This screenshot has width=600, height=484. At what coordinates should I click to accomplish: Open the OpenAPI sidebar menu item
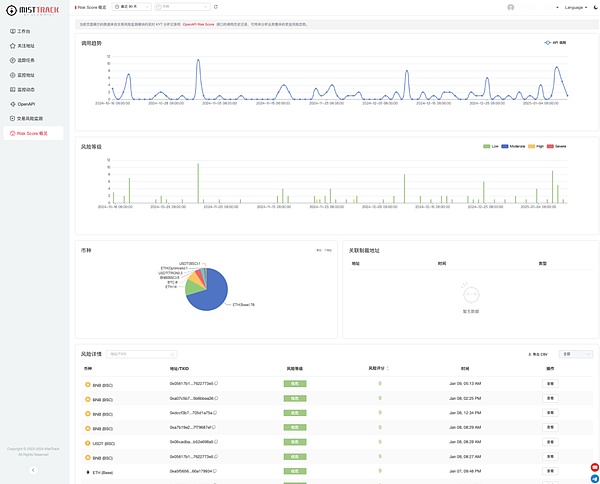tap(25, 103)
